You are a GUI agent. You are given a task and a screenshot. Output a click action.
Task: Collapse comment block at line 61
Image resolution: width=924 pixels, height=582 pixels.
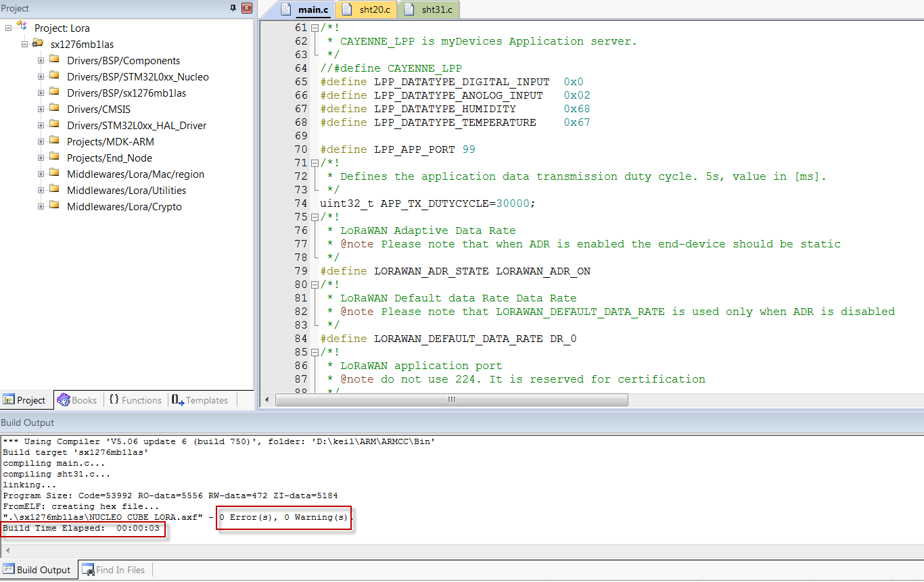(x=315, y=28)
